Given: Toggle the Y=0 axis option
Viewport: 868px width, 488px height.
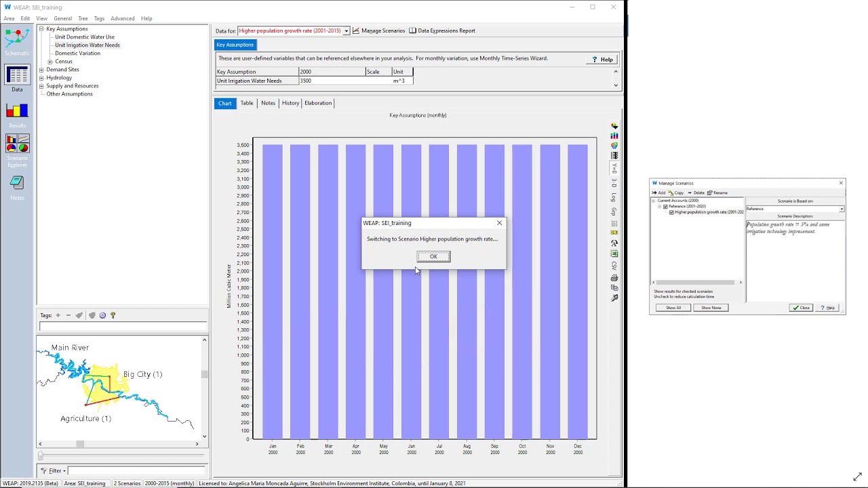Looking at the screenshot, I should (614, 168).
